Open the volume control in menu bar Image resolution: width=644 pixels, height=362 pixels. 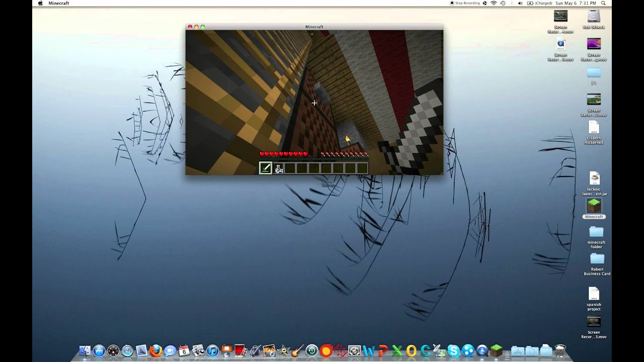pyautogui.click(x=520, y=3)
